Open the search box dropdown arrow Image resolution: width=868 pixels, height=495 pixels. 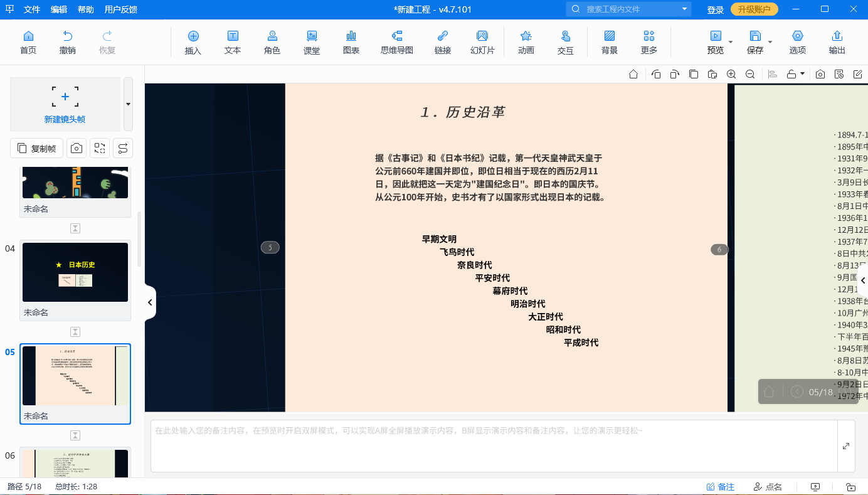click(684, 9)
